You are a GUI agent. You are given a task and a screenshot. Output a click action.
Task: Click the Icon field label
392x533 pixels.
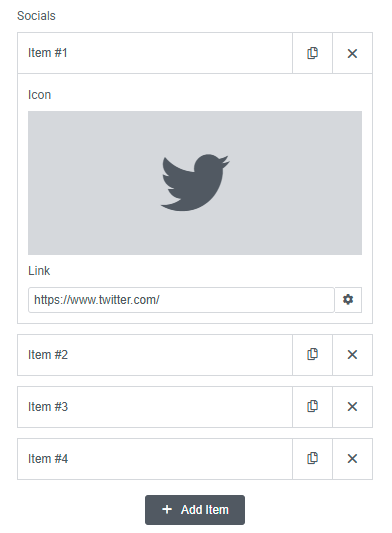click(39, 95)
